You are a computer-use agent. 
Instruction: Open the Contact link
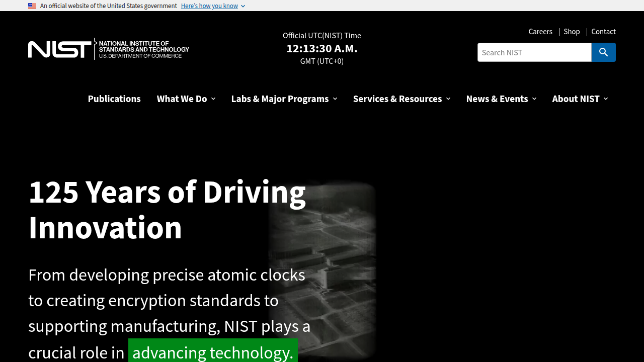[x=603, y=31]
